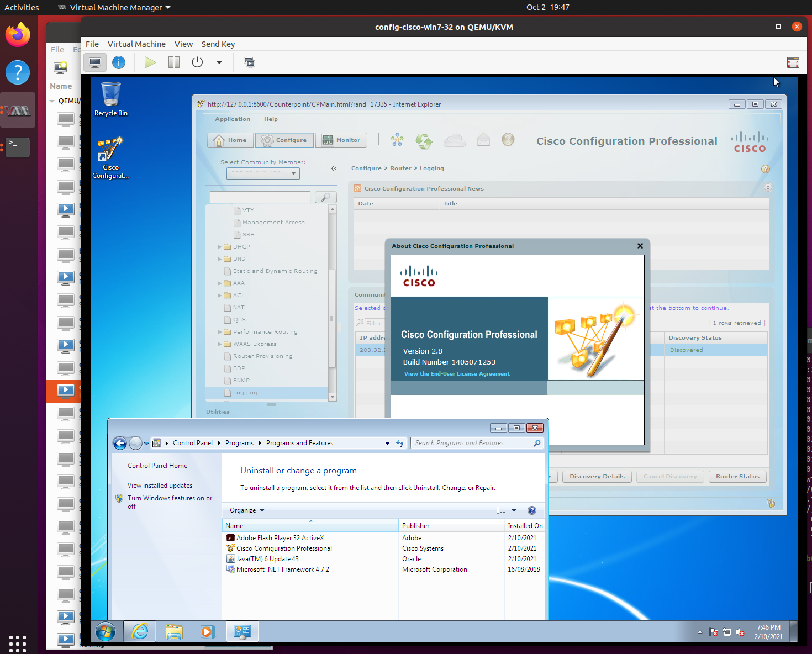Expand the ACL folder
Screen dimensions: 812x654
[220, 296]
